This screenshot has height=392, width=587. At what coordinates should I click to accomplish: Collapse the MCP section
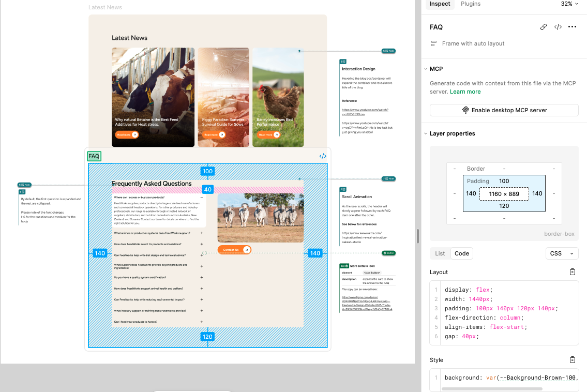(425, 69)
